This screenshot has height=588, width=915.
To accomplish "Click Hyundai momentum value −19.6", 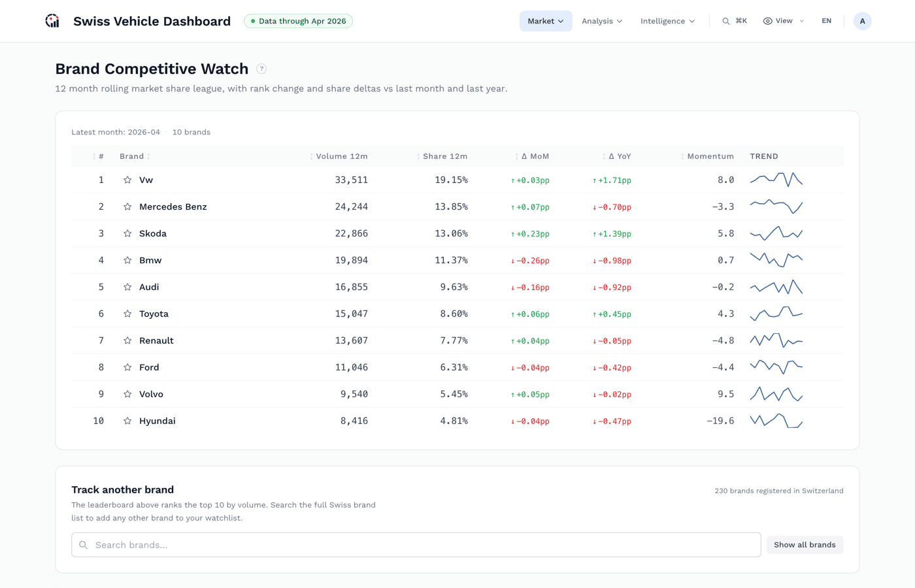I will (720, 421).
